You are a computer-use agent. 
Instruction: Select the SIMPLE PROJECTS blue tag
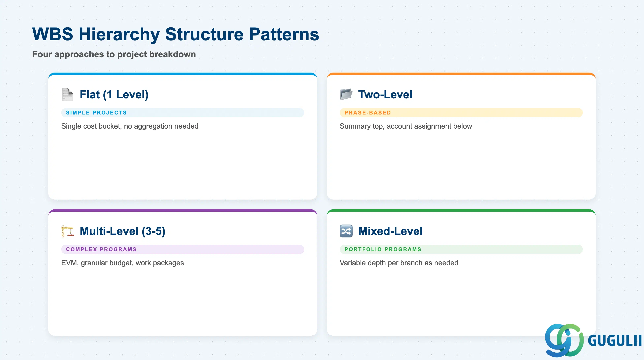coord(183,113)
